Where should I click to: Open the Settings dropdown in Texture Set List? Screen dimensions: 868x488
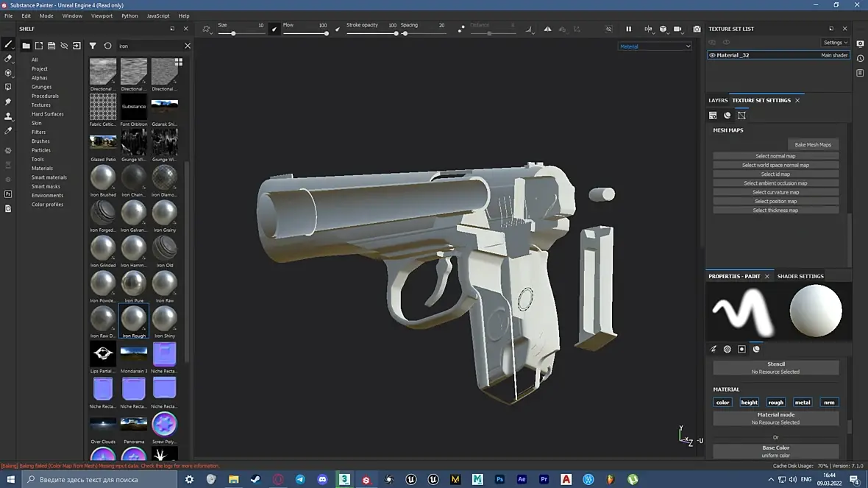(x=835, y=43)
